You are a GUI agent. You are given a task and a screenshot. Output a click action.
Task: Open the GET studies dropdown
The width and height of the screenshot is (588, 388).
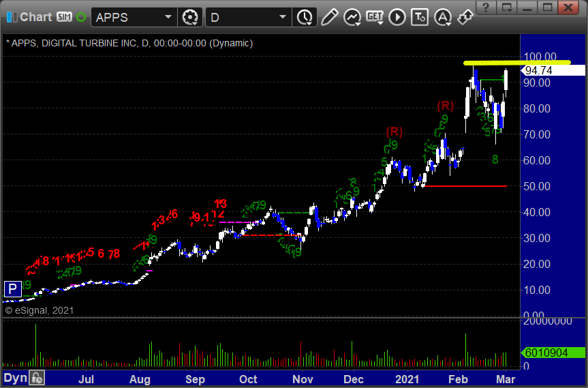pos(375,17)
